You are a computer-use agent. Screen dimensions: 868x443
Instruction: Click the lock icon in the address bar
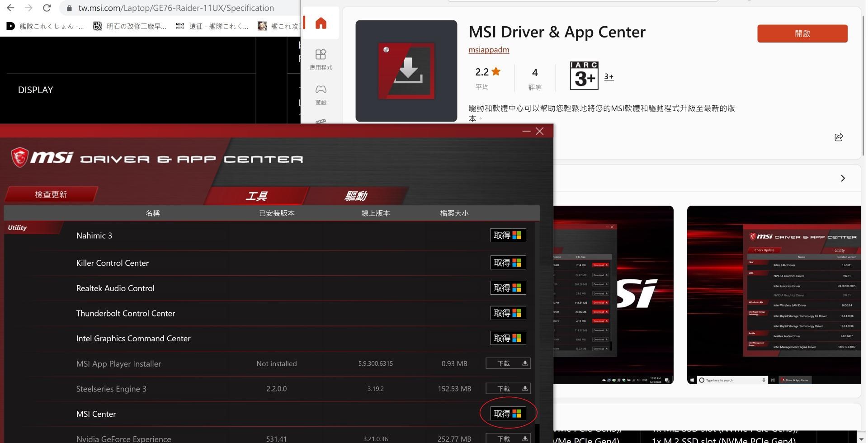coord(69,8)
